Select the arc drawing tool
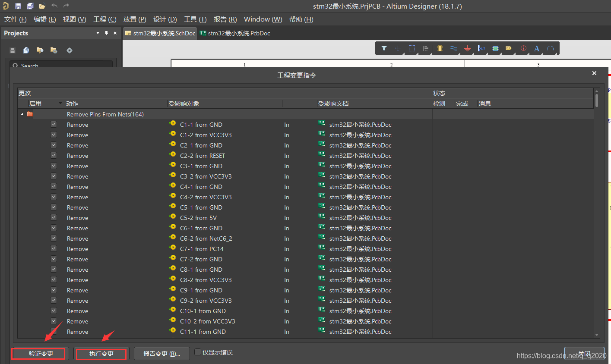The image size is (611, 364). click(551, 48)
